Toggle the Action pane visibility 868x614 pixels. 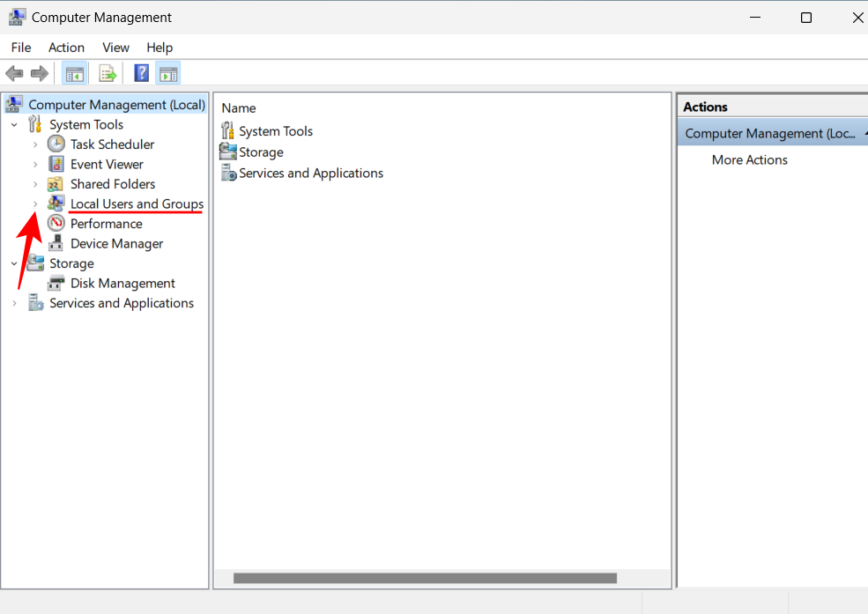pos(168,73)
